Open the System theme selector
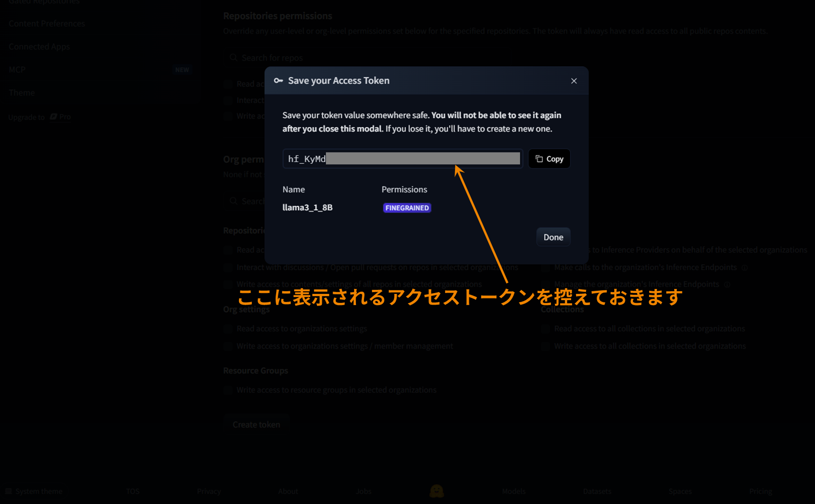This screenshot has width=815, height=504. coord(34,491)
